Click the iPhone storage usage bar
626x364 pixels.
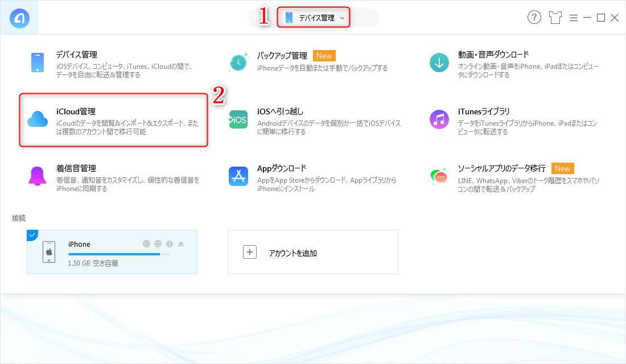pyautogui.click(x=120, y=254)
